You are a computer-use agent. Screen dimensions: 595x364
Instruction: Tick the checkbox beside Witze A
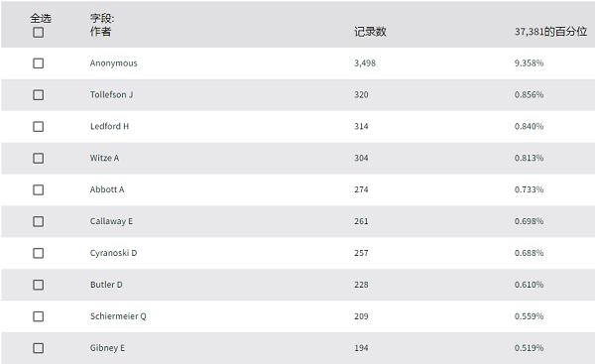pos(38,158)
